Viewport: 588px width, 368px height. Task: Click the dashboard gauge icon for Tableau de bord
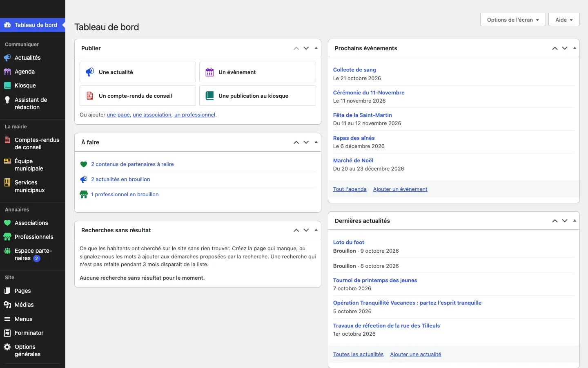[7, 25]
